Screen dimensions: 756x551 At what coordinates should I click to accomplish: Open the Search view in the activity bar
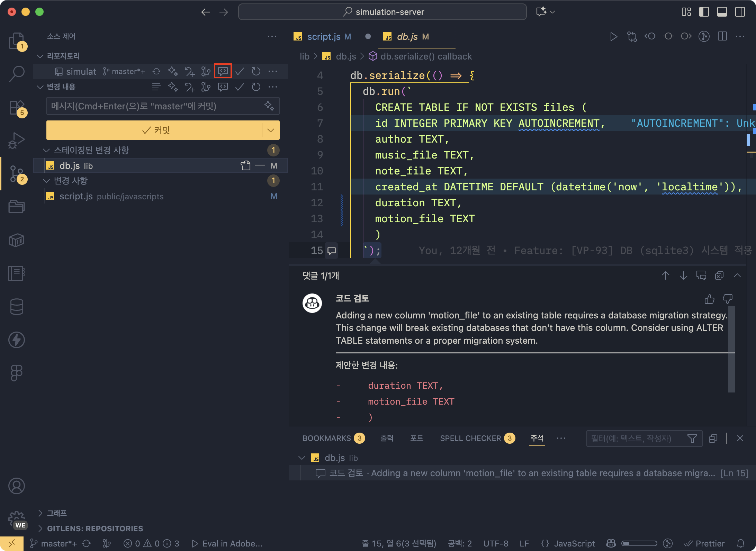click(x=16, y=73)
